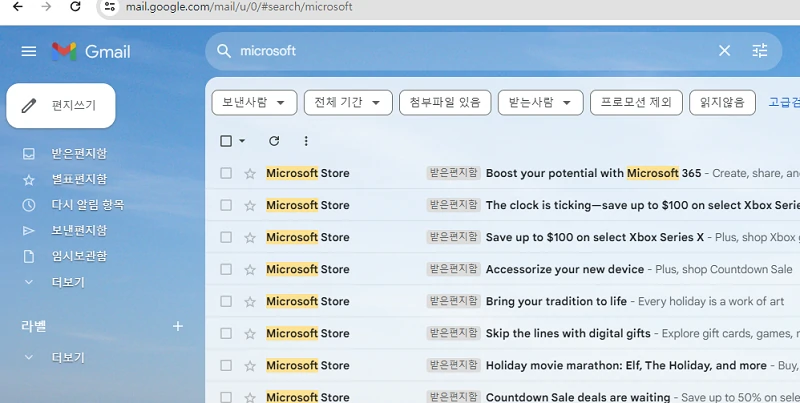Click the address bar URL

point(239,7)
